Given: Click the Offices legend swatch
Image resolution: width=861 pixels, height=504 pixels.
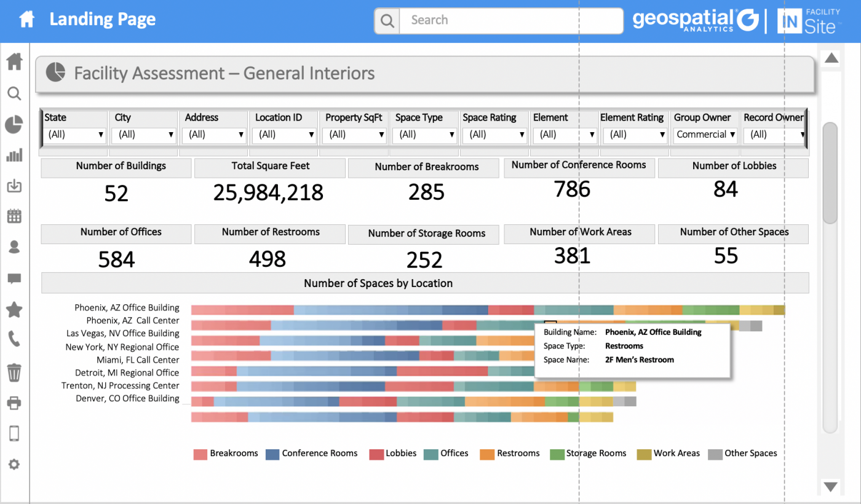Looking at the screenshot, I should coord(430,454).
